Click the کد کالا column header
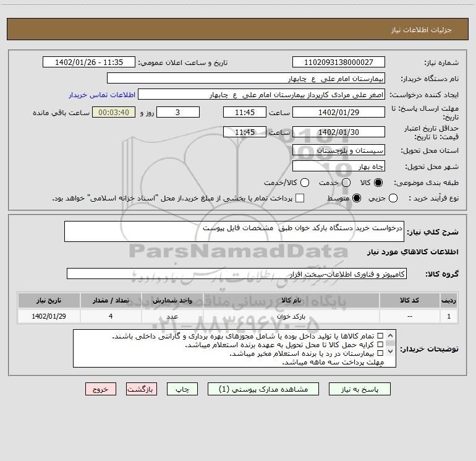 pos(409,301)
